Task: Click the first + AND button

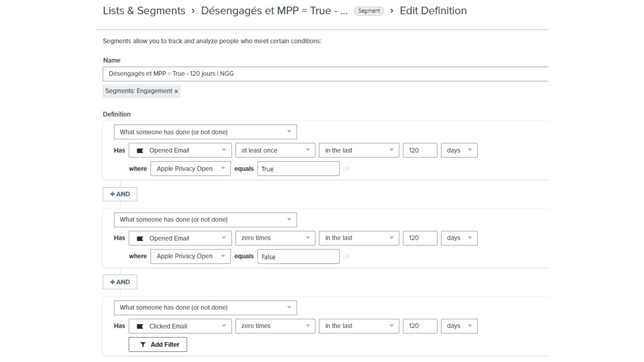Action: pos(120,194)
